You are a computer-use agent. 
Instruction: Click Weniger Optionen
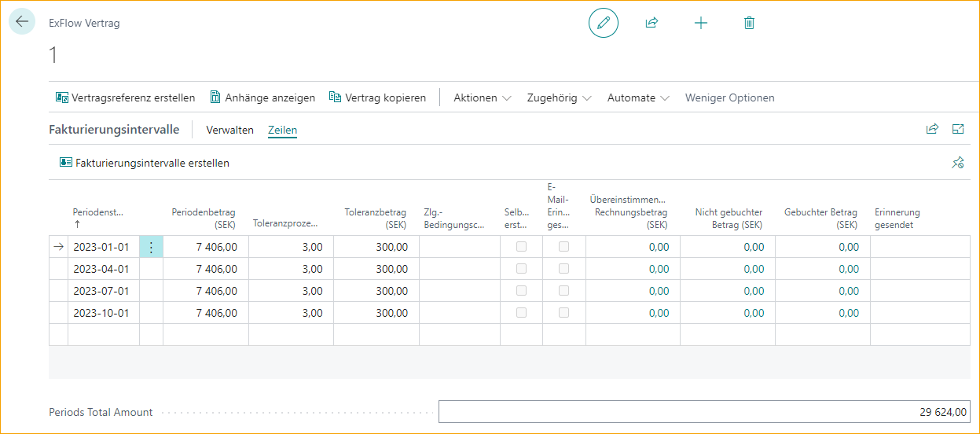(x=730, y=98)
